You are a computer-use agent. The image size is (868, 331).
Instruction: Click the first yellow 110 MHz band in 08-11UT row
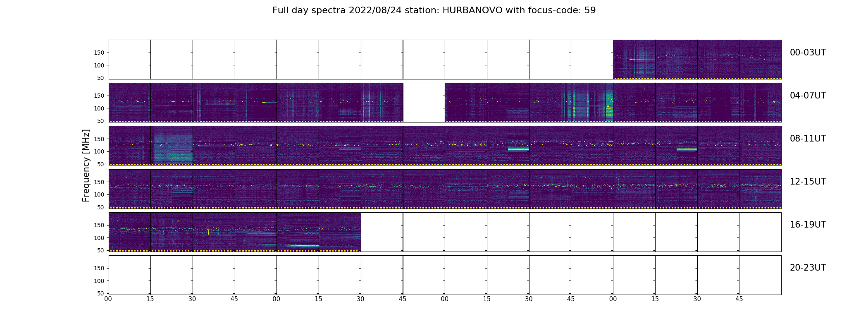pyautogui.click(x=518, y=149)
